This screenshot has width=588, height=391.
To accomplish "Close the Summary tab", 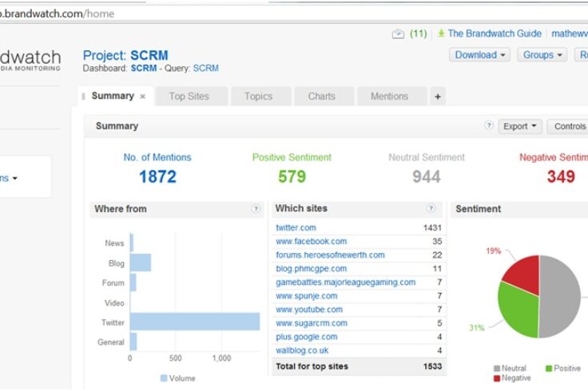I will [x=142, y=97].
